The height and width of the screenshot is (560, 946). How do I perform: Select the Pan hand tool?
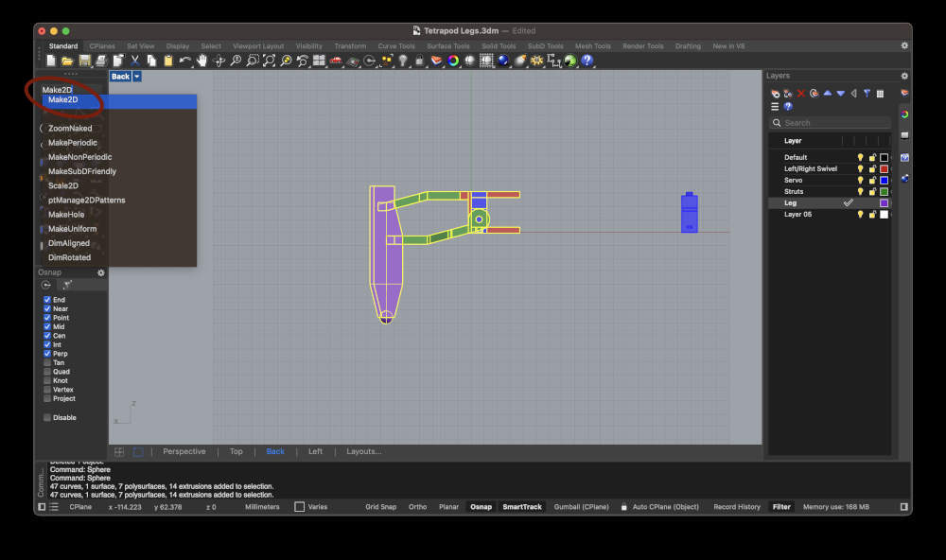pos(202,61)
